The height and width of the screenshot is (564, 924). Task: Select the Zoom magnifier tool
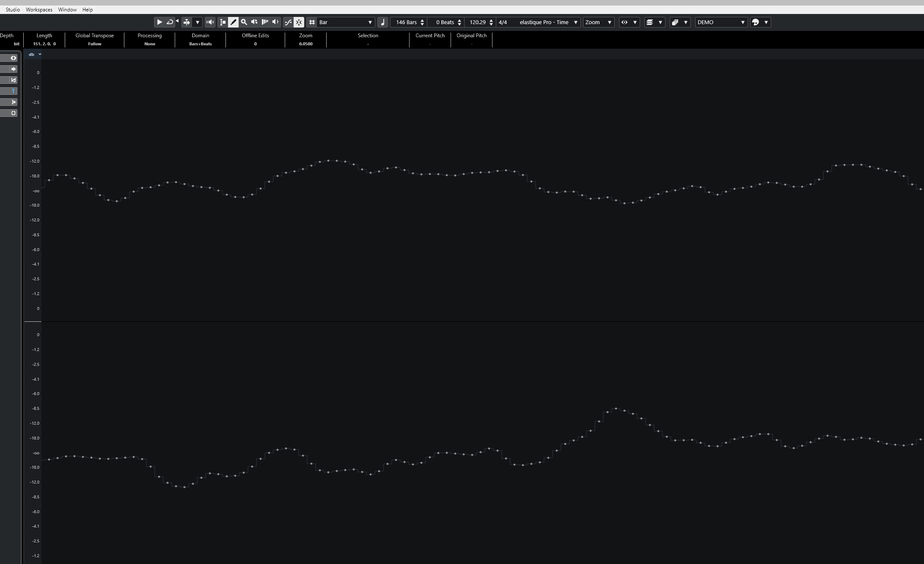244,22
